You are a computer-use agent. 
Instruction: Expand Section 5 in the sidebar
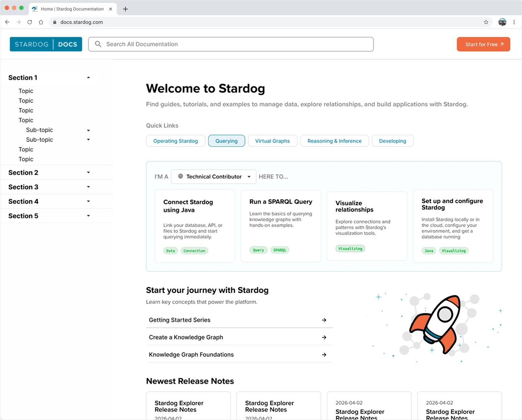[88, 216]
